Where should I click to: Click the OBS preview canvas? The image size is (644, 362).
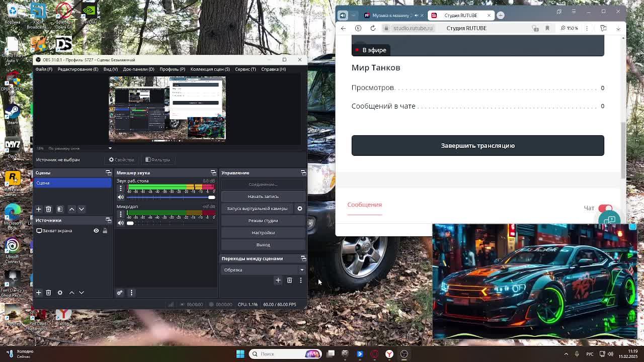pyautogui.click(x=168, y=109)
